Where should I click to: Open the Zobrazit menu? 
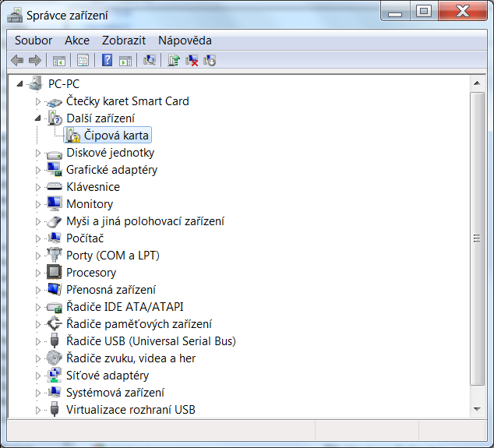[123, 41]
